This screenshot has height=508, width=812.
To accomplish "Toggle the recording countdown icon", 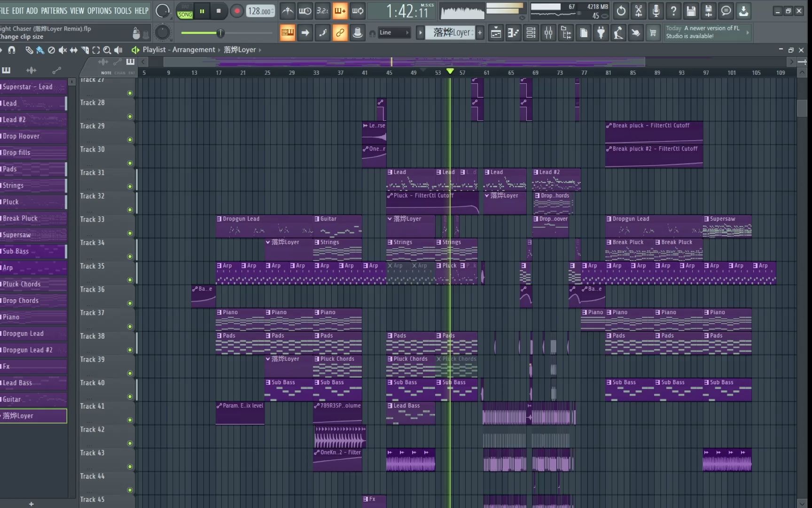I will click(322, 11).
